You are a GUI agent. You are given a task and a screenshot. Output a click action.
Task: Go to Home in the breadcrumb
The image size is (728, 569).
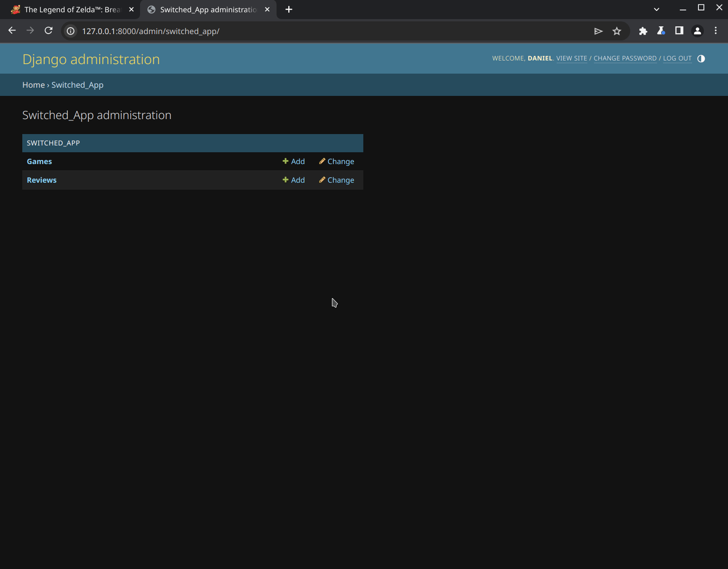(34, 85)
